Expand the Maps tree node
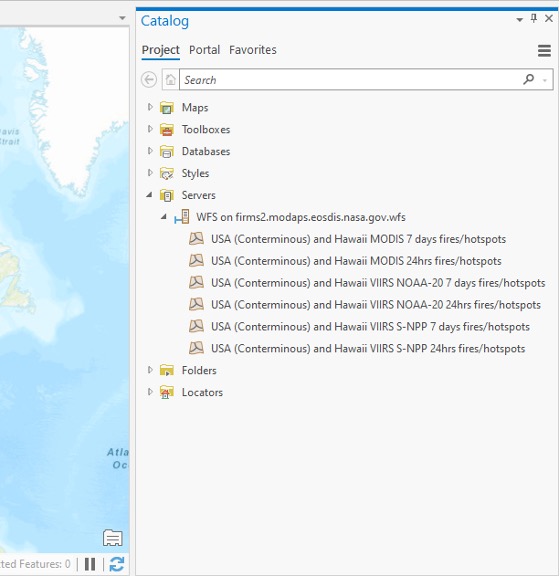560x576 pixels. click(x=150, y=107)
